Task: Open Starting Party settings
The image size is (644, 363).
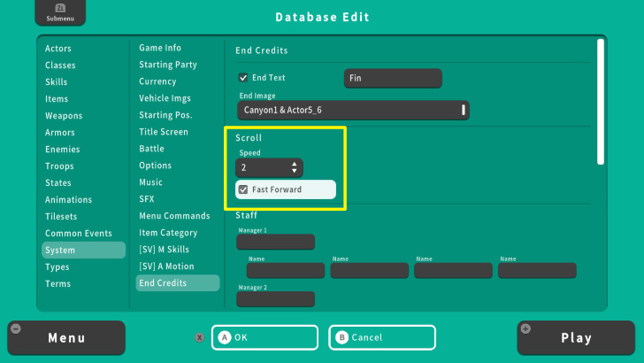Action: coord(168,65)
